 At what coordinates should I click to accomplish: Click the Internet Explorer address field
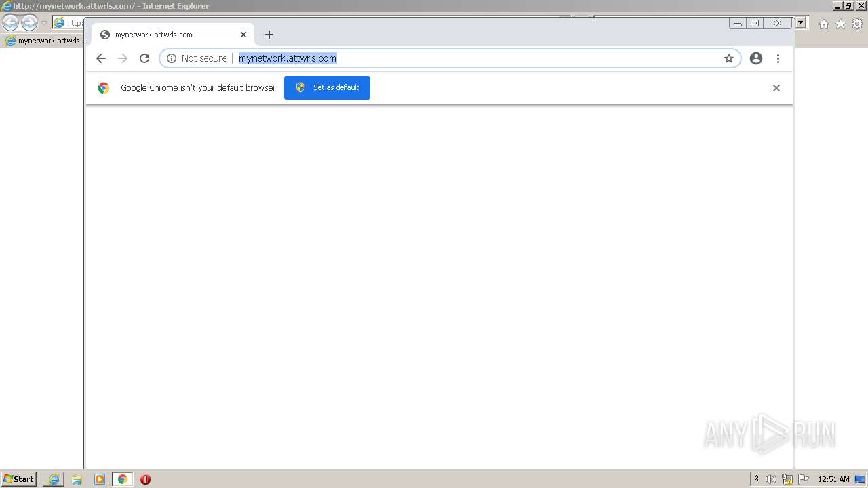68,23
